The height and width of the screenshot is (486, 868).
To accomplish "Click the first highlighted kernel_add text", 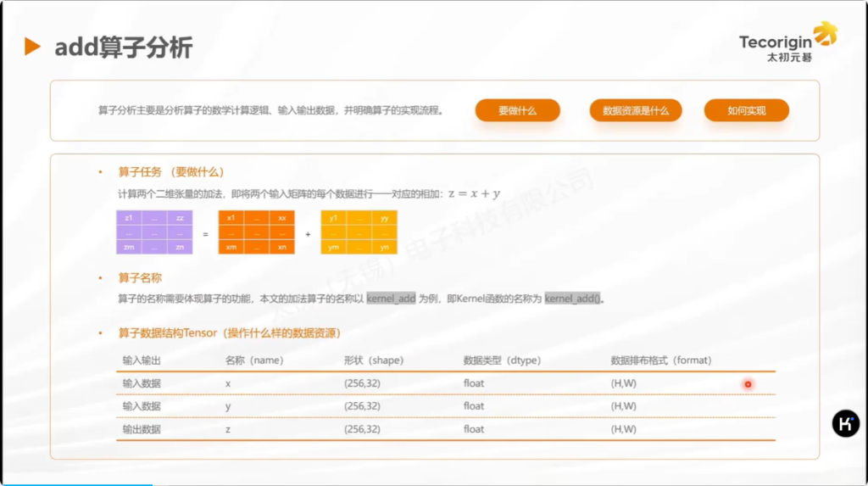I will click(x=391, y=299).
